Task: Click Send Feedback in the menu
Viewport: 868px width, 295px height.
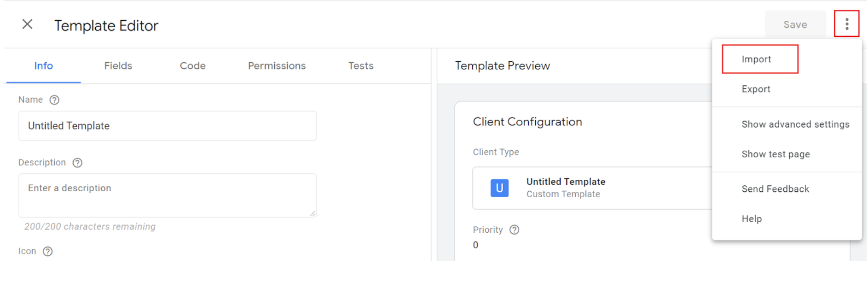Action: tap(775, 189)
